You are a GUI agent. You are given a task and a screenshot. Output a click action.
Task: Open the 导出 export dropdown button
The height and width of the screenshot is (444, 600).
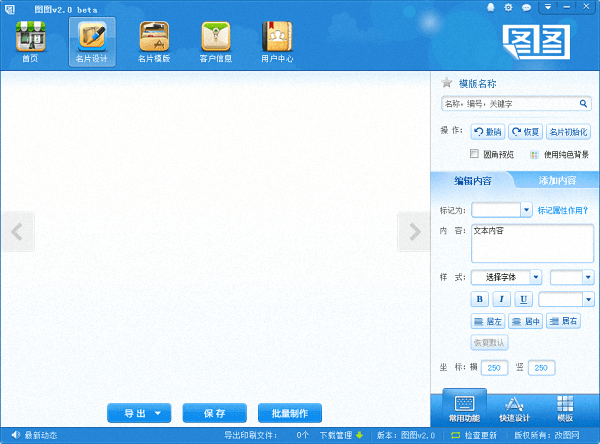pyautogui.click(x=139, y=413)
